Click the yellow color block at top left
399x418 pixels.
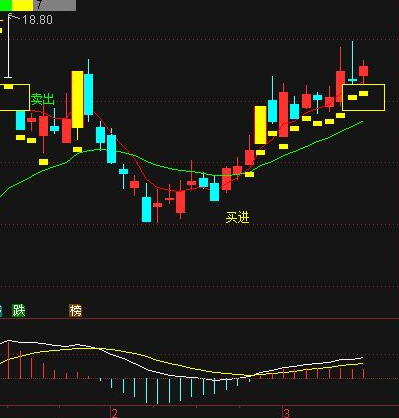click(23, 5)
